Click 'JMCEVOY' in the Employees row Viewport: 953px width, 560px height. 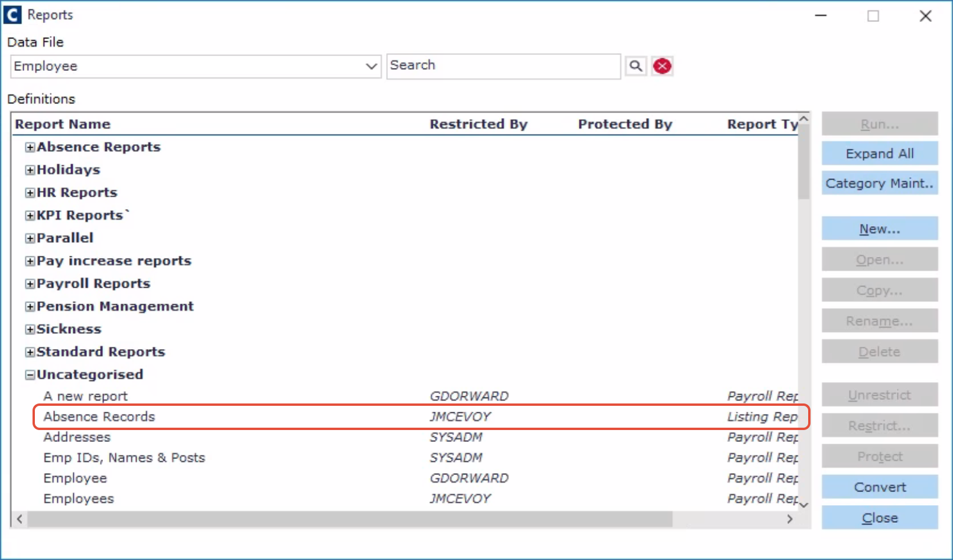460,499
